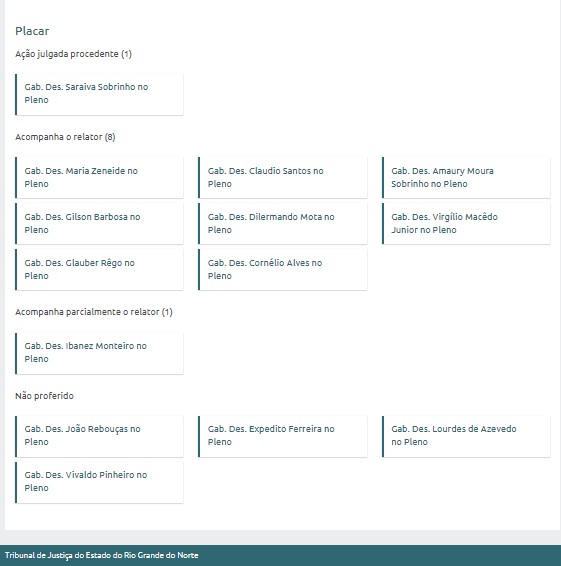
Task: Select the Gab. Des. Ibanez Monteiro card
Action: pos(99,353)
